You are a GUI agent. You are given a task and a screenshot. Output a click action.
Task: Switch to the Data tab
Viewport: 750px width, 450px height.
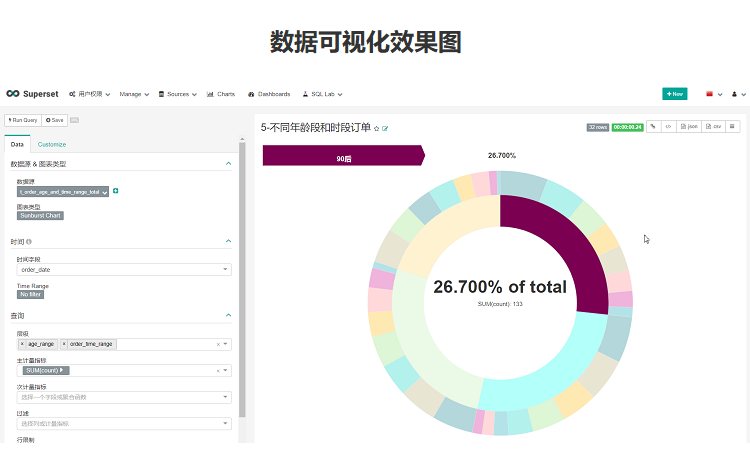click(x=17, y=144)
